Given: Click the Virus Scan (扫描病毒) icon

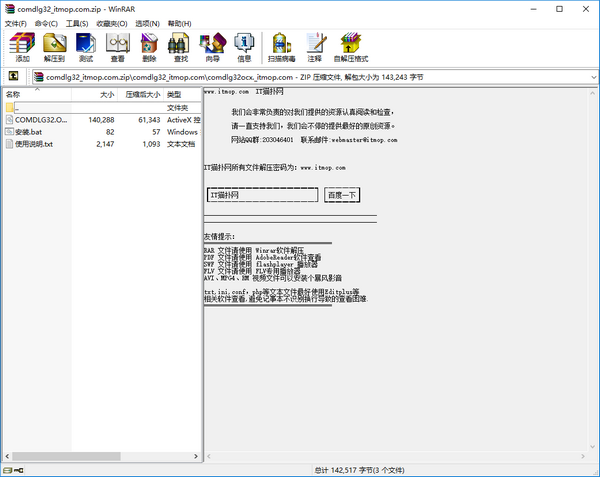Looking at the screenshot, I should [282, 47].
